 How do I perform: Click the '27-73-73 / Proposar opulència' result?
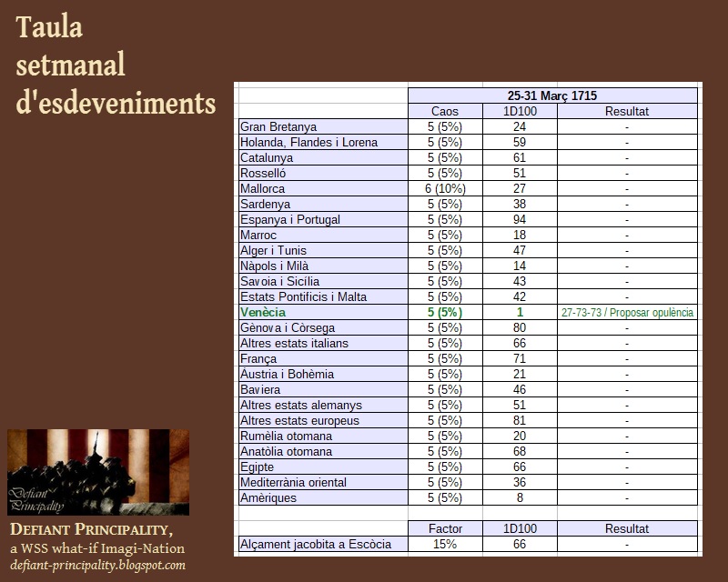point(627,312)
